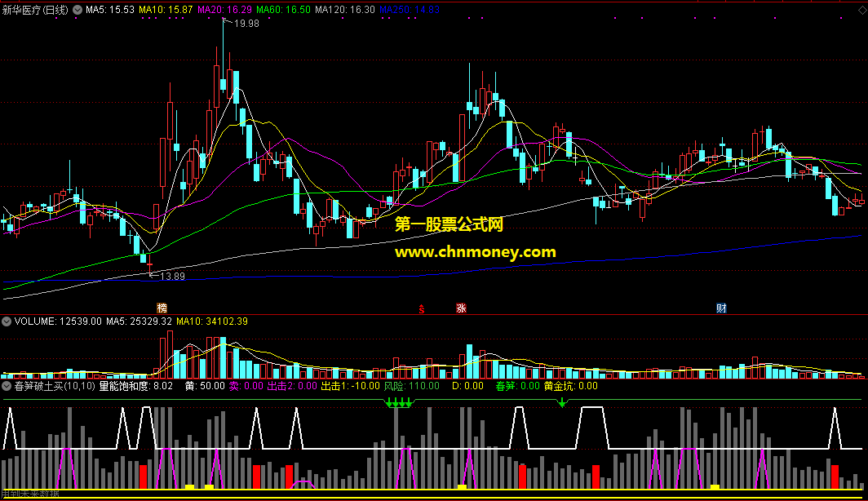868x501 pixels.
Task: Open the 财 financial report marker
Action: tap(721, 308)
